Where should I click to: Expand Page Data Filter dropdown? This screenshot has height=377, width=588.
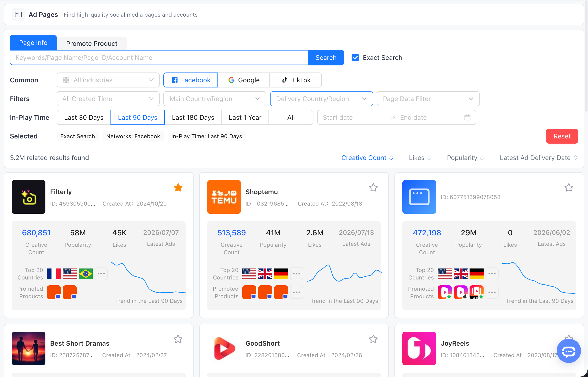click(x=428, y=99)
